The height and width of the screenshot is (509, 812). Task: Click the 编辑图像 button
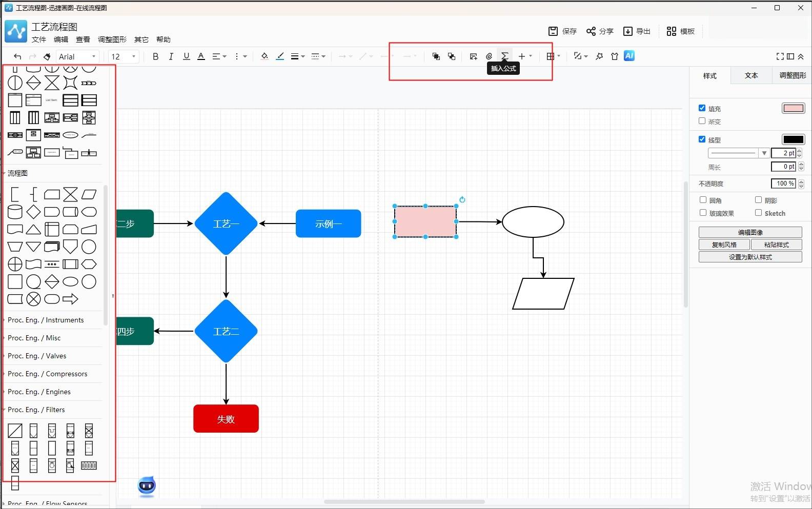750,232
